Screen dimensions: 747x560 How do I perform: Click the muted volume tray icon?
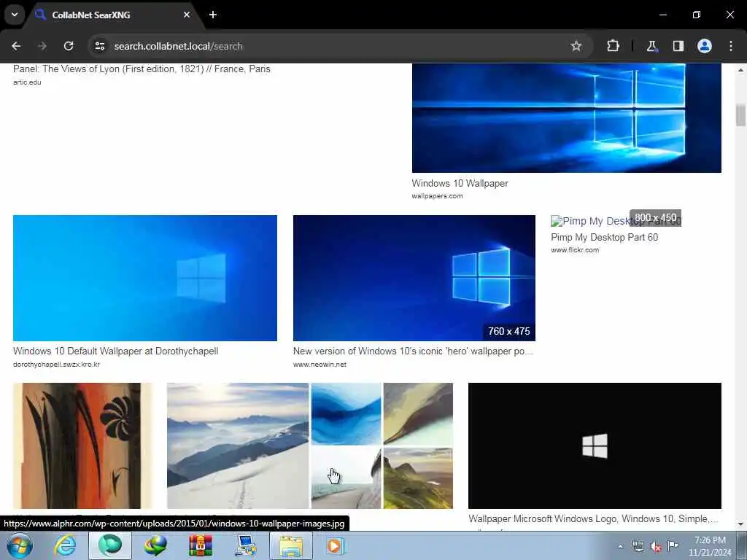coord(656,547)
